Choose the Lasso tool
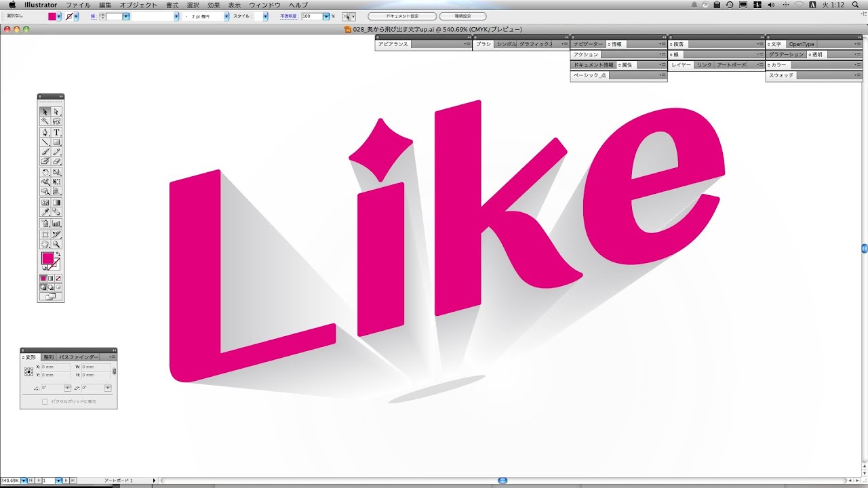This screenshot has height=488, width=868. coord(56,122)
